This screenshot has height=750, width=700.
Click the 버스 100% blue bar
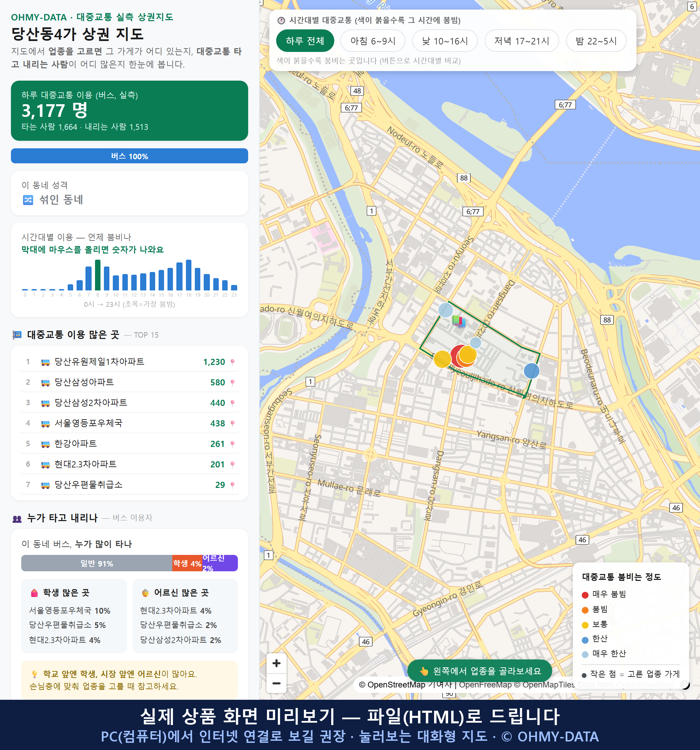[x=130, y=156]
